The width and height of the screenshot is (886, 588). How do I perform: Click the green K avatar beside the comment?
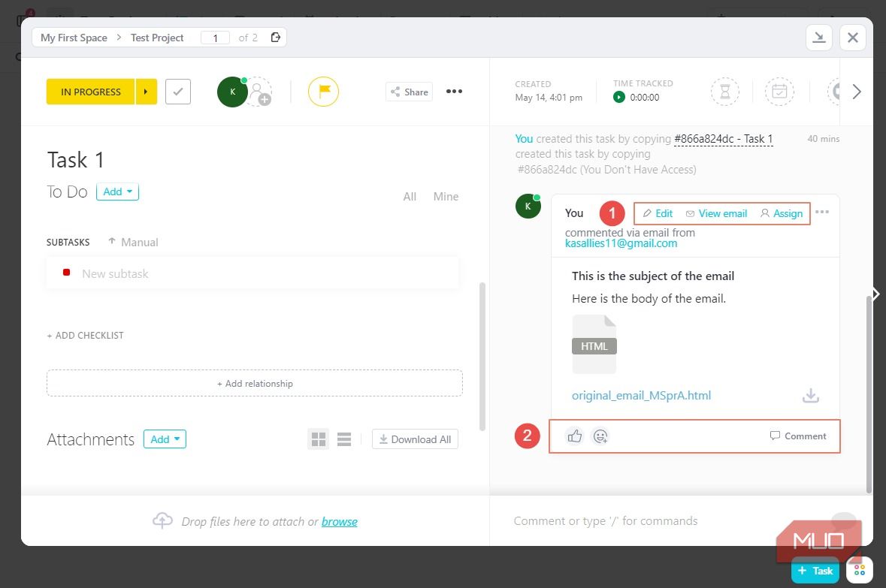pos(528,207)
